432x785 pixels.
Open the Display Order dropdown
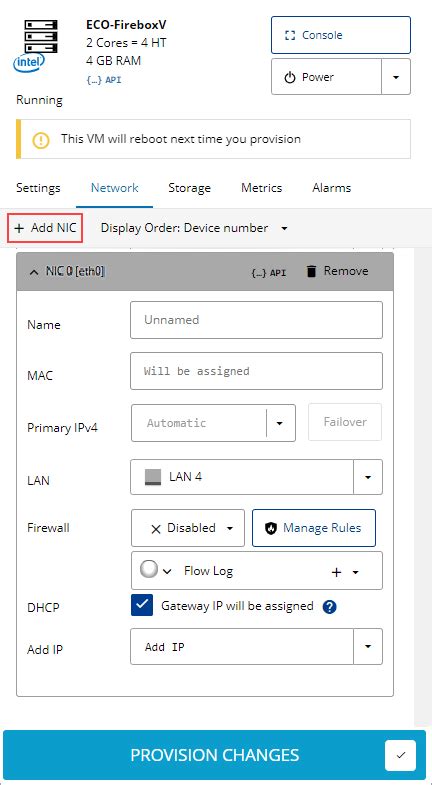194,228
